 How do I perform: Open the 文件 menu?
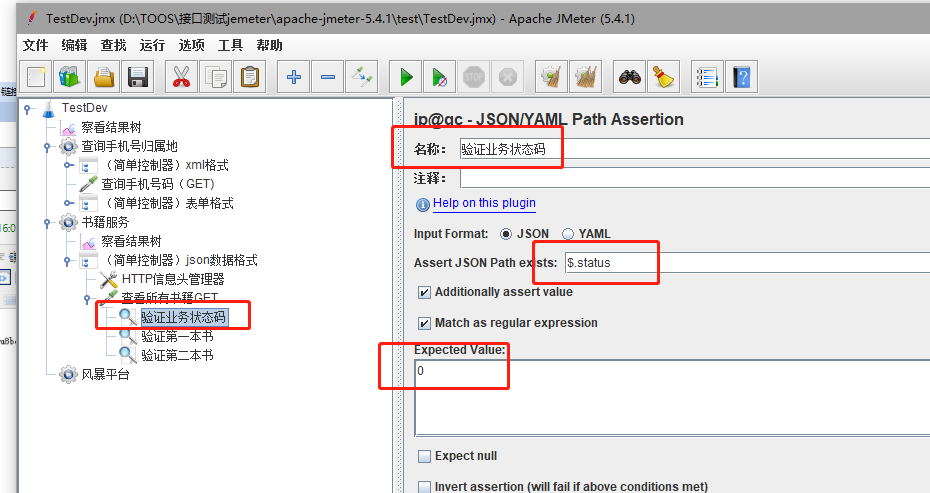coord(35,45)
